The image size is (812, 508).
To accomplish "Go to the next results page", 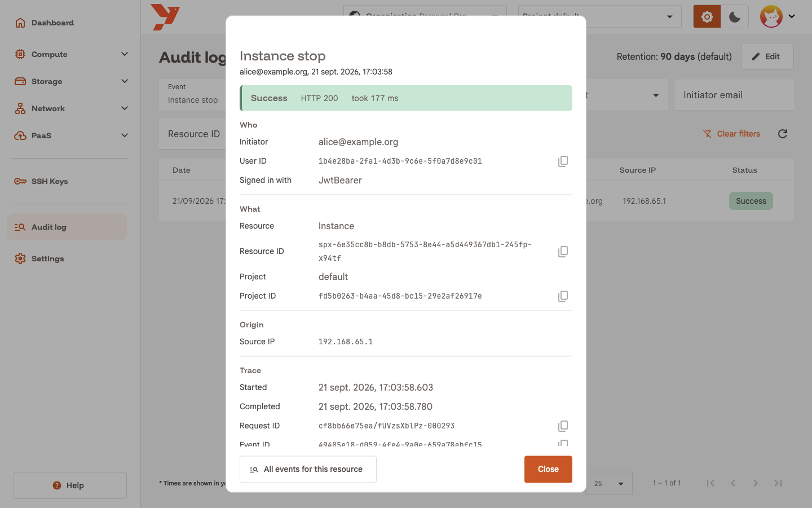I will tap(756, 483).
